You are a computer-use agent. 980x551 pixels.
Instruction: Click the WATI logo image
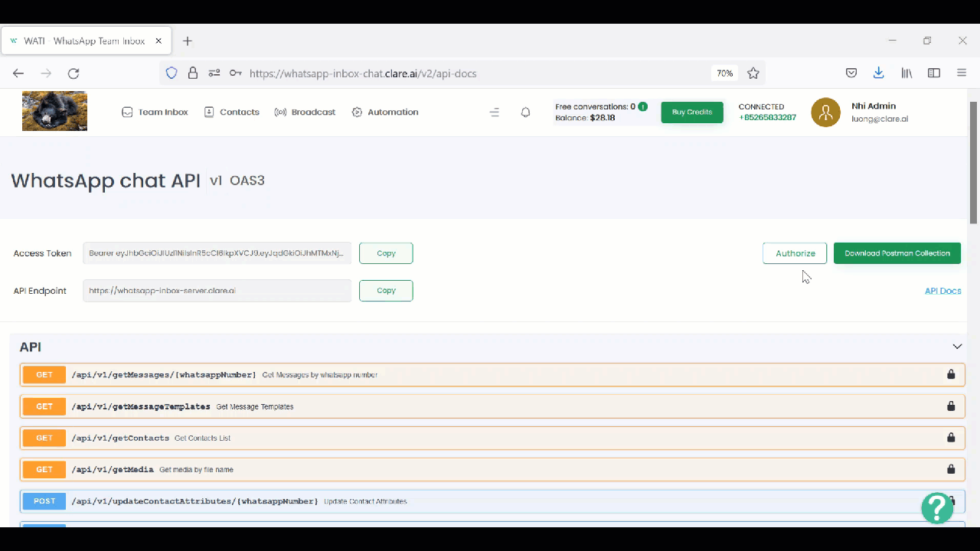tap(54, 111)
